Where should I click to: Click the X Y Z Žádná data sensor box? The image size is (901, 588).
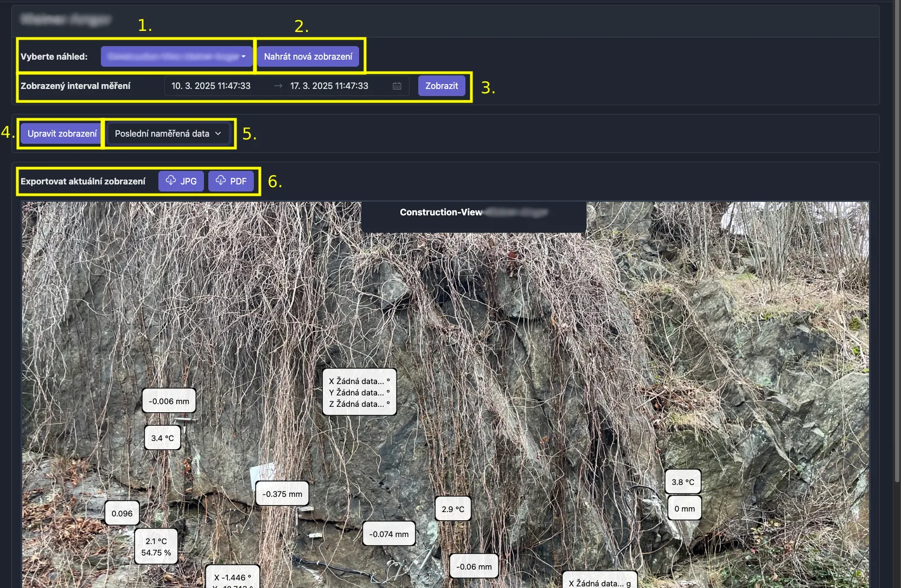point(359,392)
